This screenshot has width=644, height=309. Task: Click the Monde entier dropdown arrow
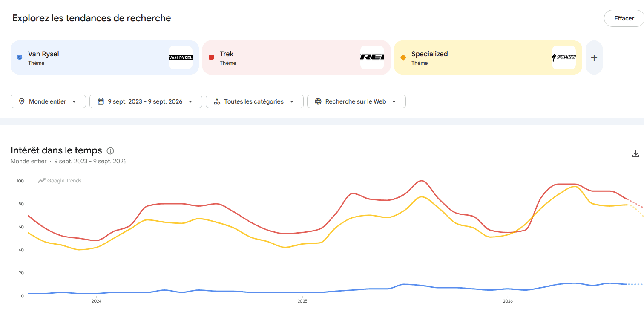click(74, 101)
